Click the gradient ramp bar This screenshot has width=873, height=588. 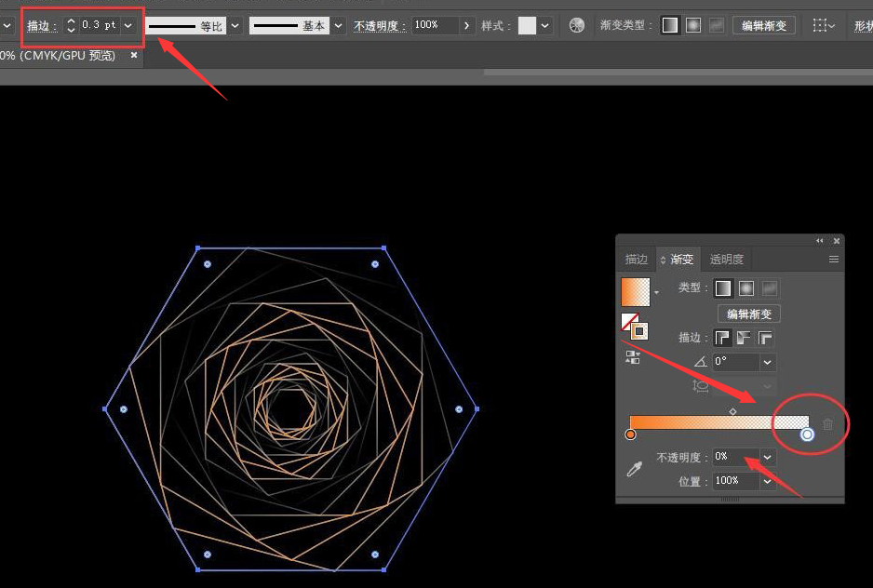coord(719,422)
